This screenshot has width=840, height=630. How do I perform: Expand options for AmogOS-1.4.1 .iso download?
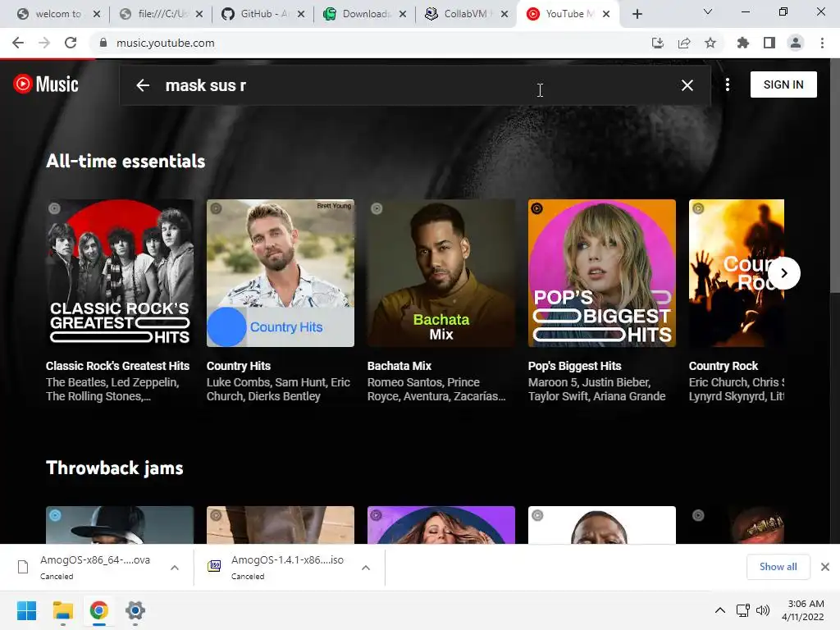click(x=366, y=568)
